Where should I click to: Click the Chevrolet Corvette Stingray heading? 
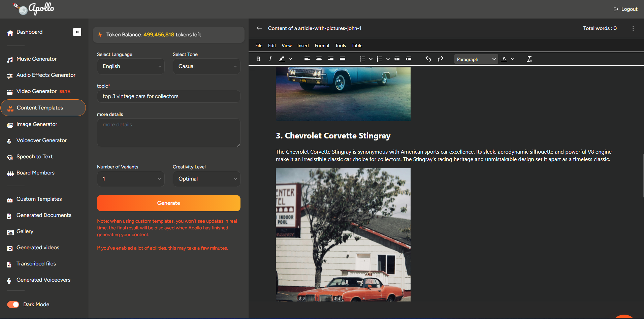pyautogui.click(x=333, y=136)
